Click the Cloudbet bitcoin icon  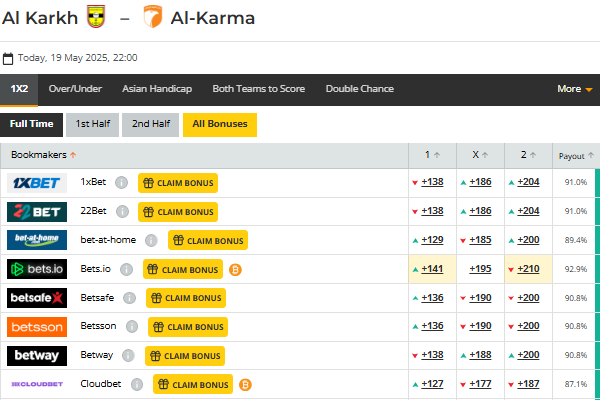(245, 384)
